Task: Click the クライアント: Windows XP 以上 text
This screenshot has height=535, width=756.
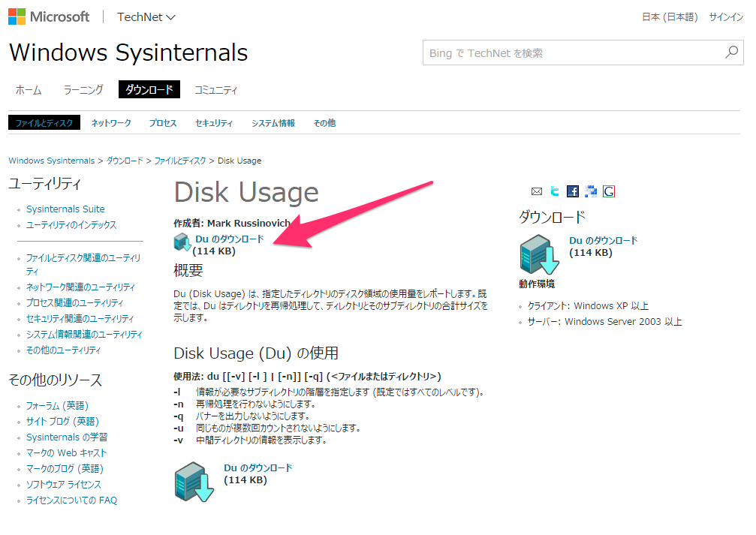Action: click(589, 305)
